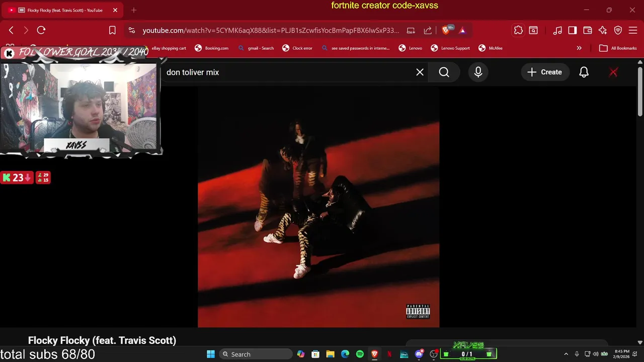This screenshot has height=362, width=644.
Task: Open Discord from the taskbar
Action: pos(419,354)
